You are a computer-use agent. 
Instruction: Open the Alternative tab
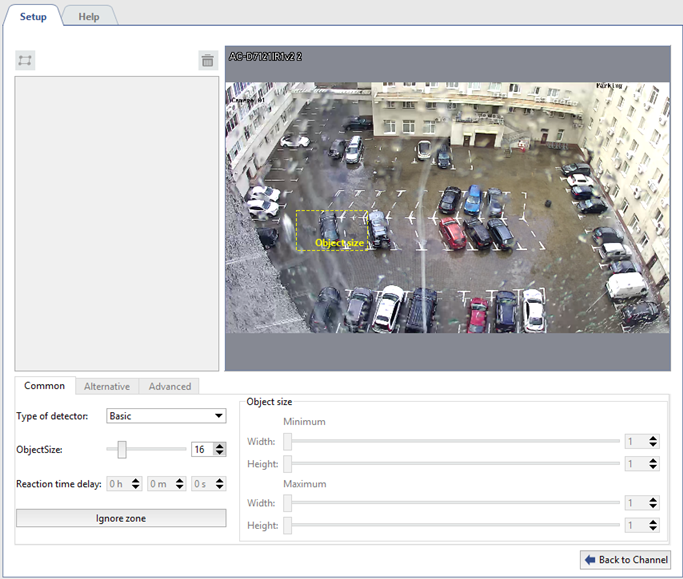[x=106, y=386]
